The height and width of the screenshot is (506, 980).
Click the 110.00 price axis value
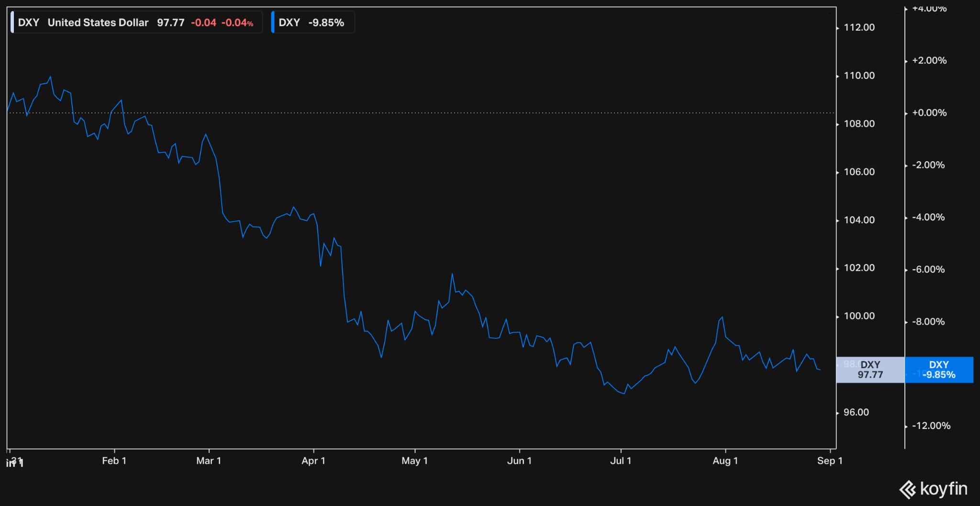[x=859, y=76]
